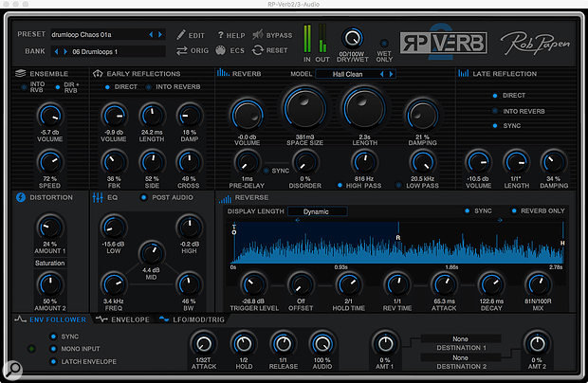Screen dimensions: 588x383
Task: Click the Distortion Amount 1 knob
Action: (x=50, y=228)
